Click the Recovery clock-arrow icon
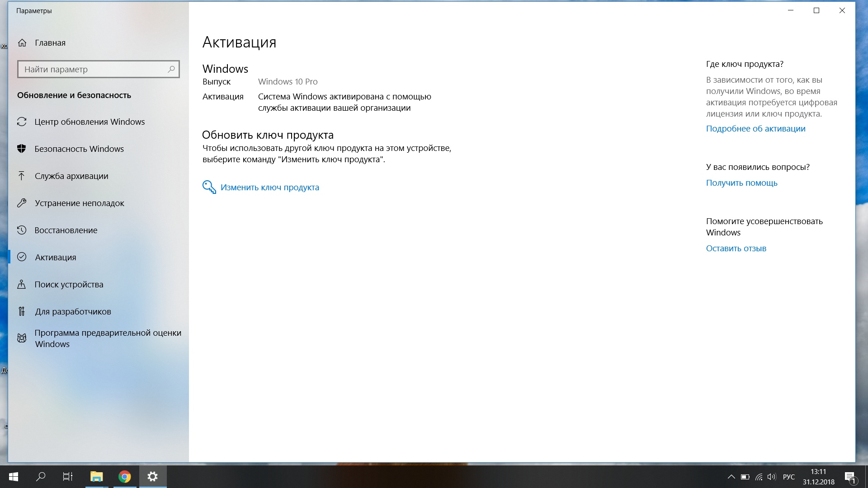The image size is (868, 488). pos(22,230)
